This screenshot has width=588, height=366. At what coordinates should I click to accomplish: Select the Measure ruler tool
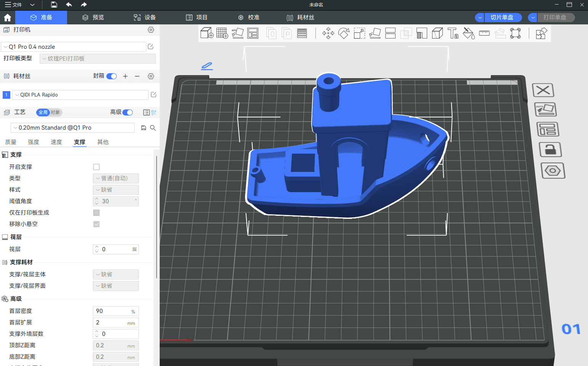click(x=484, y=33)
